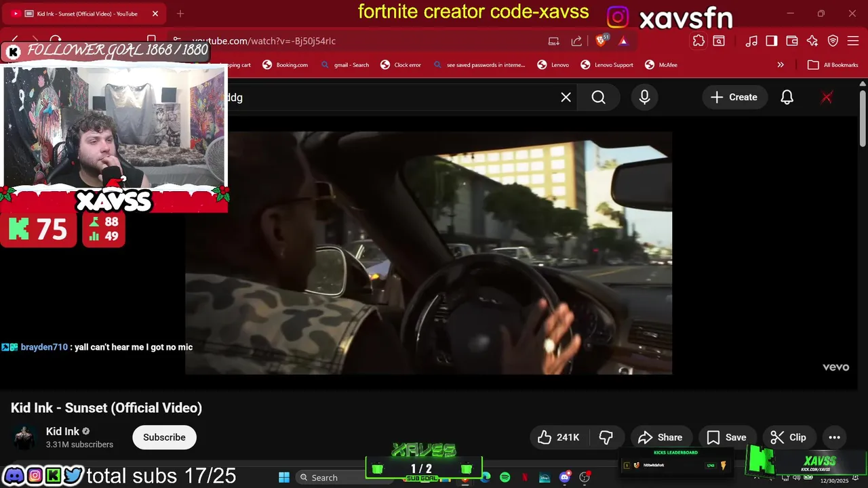Viewport: 868px width, 488px height.
Task: Click the 3.31M subscribers text
Action: [x=79, y=445]
